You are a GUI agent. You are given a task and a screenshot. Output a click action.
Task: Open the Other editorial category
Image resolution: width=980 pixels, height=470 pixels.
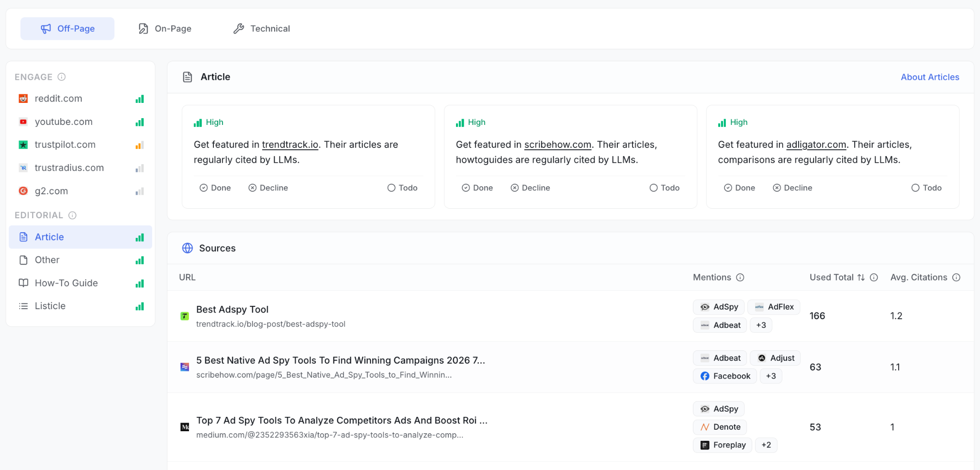click(x=80, y=260)
